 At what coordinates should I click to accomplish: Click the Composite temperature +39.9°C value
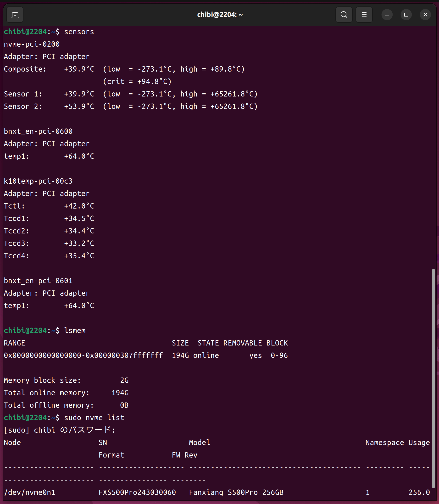tap(79, 69)
